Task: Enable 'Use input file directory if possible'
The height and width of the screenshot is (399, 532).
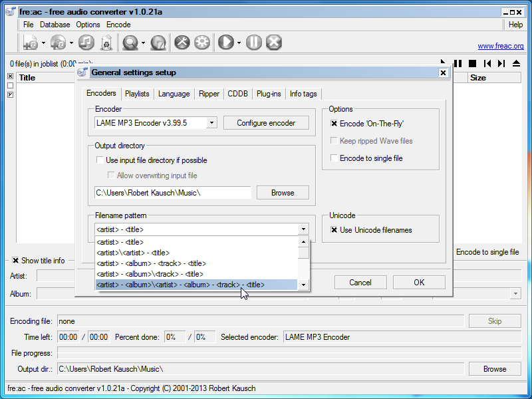Action: point(99,160)
